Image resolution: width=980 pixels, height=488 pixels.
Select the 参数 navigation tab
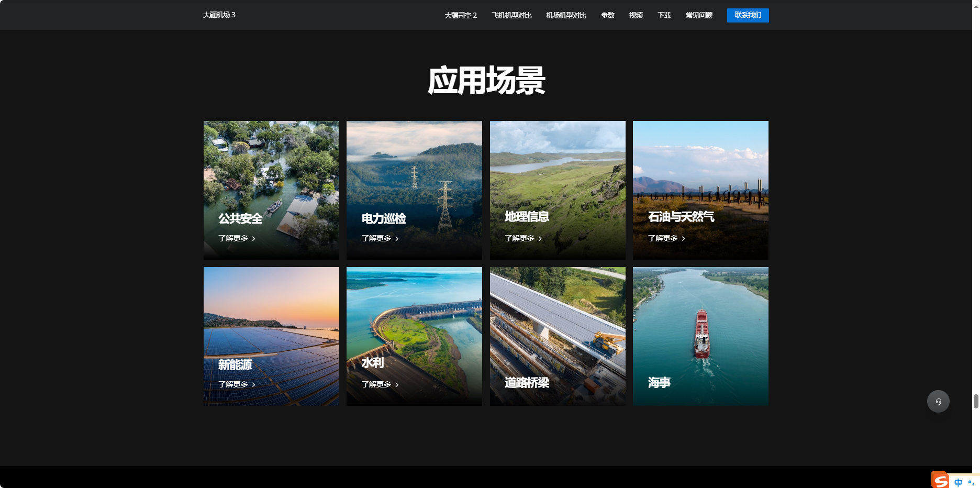tap(607, 15)
